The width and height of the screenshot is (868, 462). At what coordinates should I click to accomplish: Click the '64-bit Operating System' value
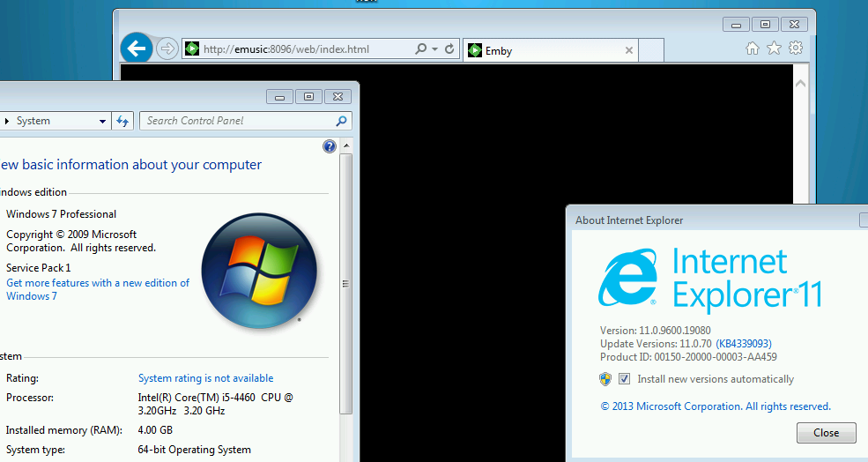click(194, 450)
